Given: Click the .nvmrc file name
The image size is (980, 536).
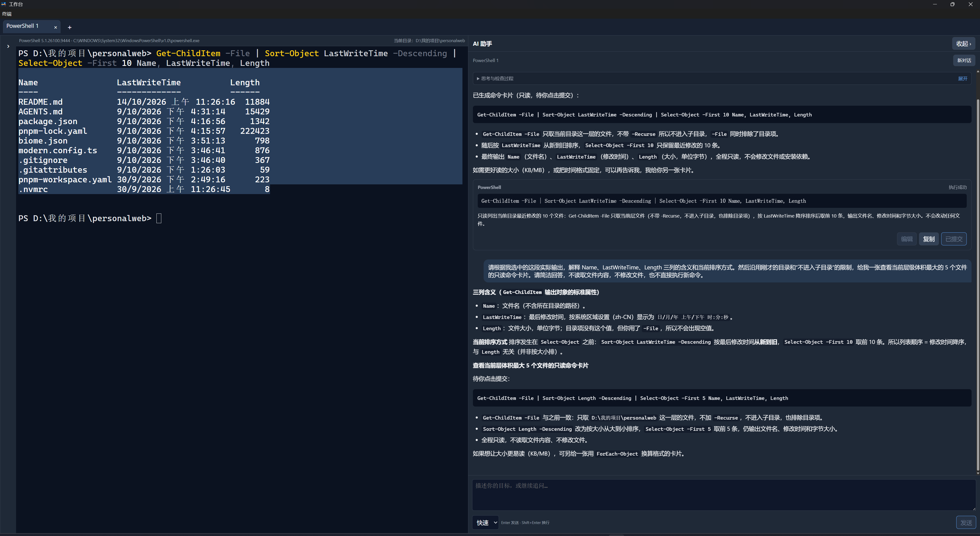Looking at the screenshot, I should click(x=33, y=189).
